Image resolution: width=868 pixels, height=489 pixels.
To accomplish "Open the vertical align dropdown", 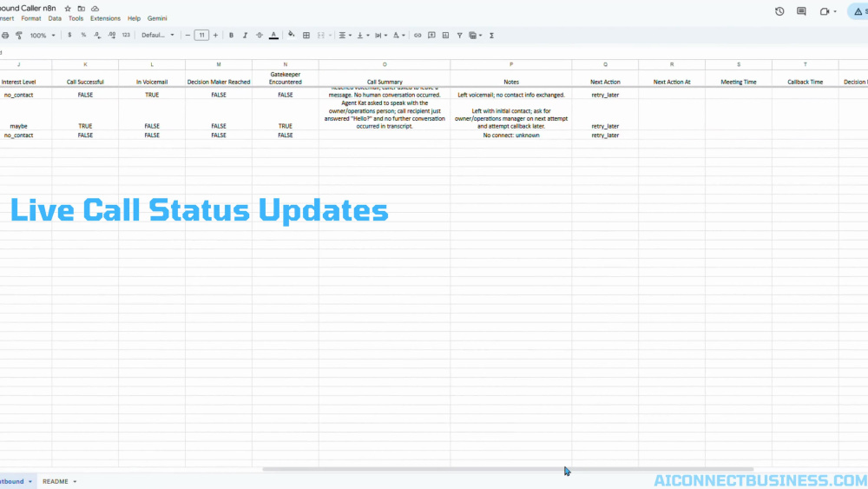I will (363, 35).
